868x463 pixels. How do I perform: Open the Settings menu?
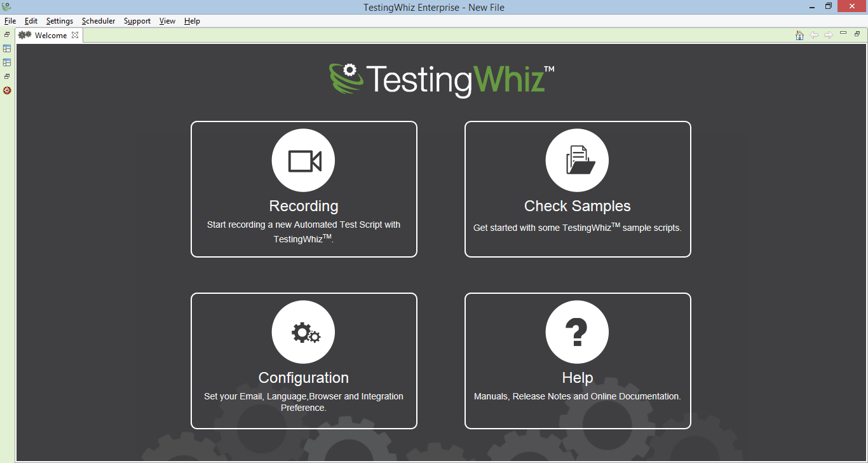(x=59, y=21)
